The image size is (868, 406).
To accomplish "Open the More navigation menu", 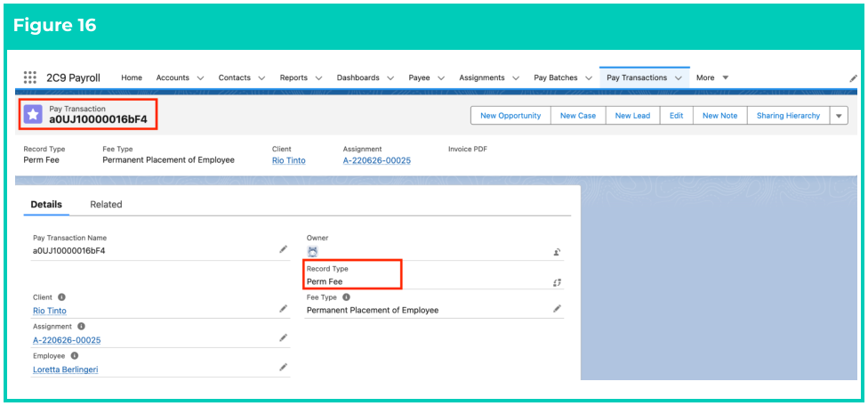I will (x=711, y=77).
